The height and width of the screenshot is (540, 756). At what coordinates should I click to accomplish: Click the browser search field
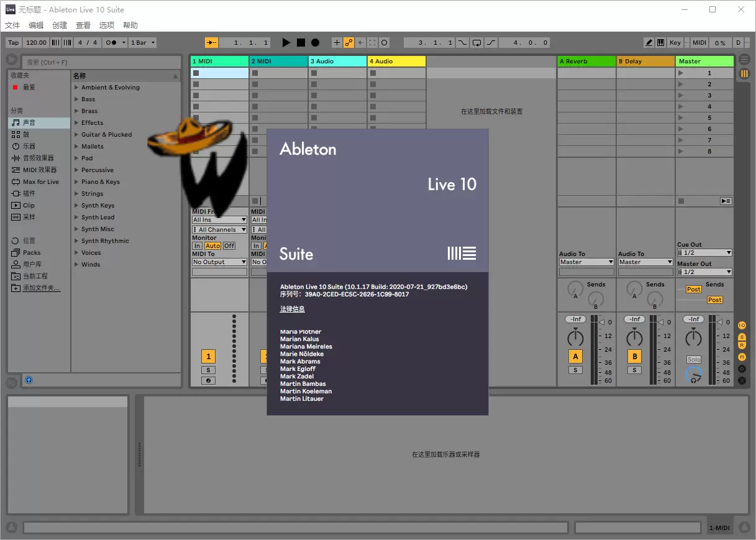pos(101,62)
